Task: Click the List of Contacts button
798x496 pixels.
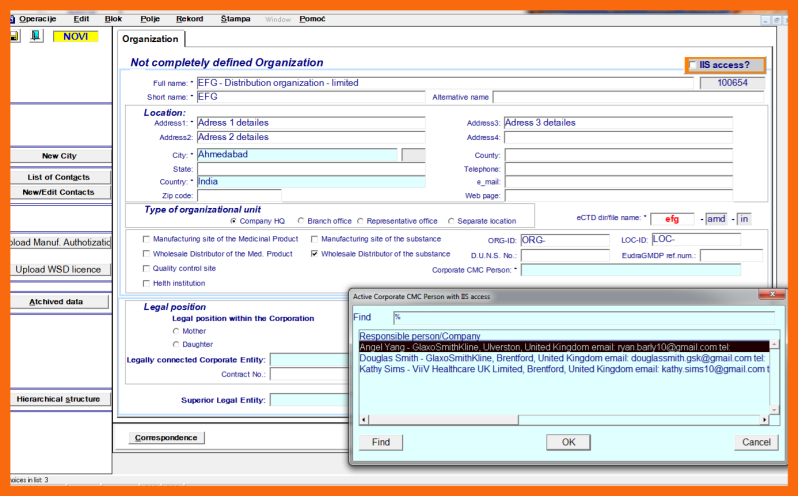Action: (x=59, y=177)
